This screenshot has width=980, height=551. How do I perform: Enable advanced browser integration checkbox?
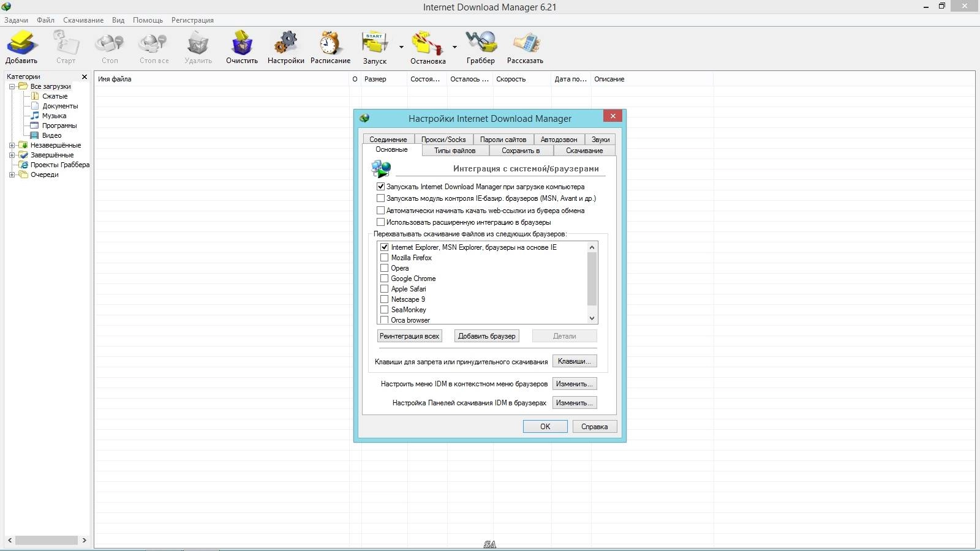(x=380, y=222)
